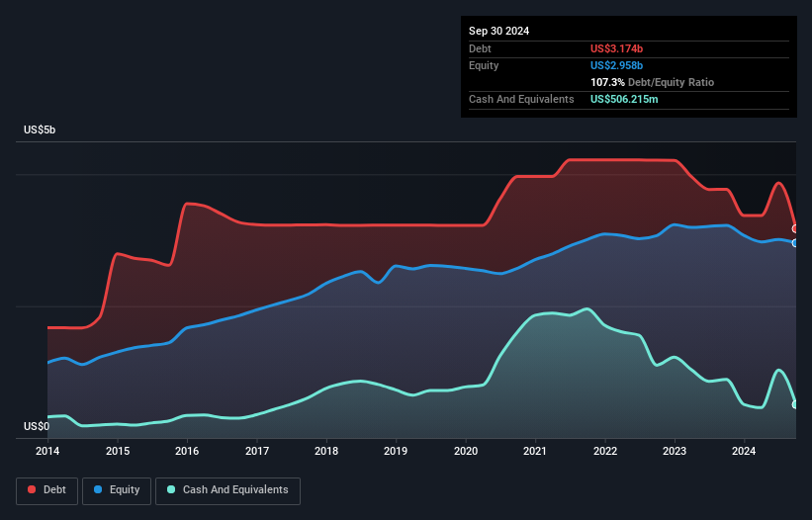The height and width of the screenshot is (520, 812).
Task: Click the 2016 x-axis label
Action: (x=187, y=451)
